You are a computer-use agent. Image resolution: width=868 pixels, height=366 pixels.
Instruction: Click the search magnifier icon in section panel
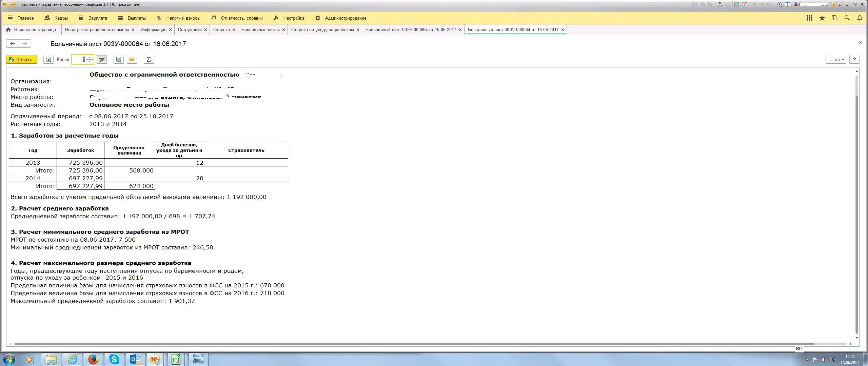point(847,18)
